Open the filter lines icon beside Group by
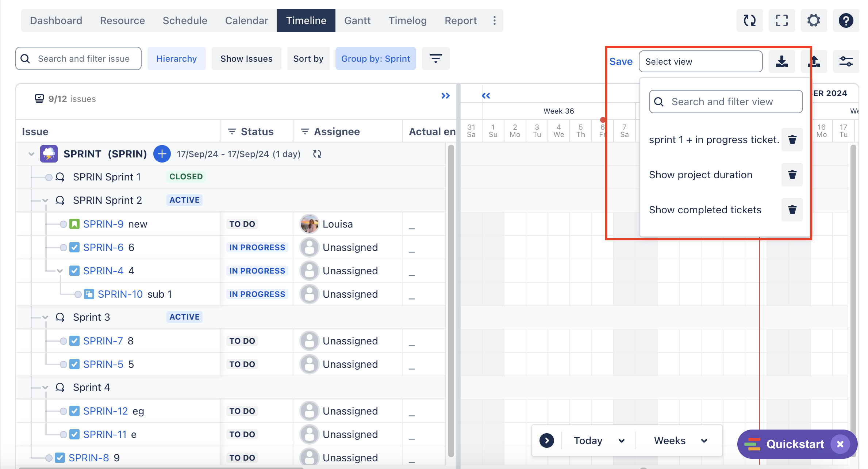Screen dimensions: 868x469 point(435,58)
